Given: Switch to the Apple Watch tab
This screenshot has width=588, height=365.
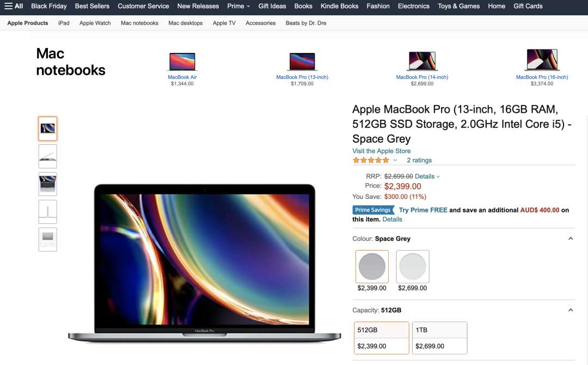Looking at the screenshot, I should tap(95, 23).
